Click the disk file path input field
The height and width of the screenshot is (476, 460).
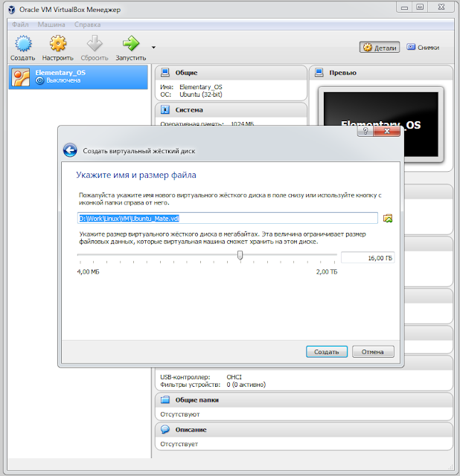point(228,218)
